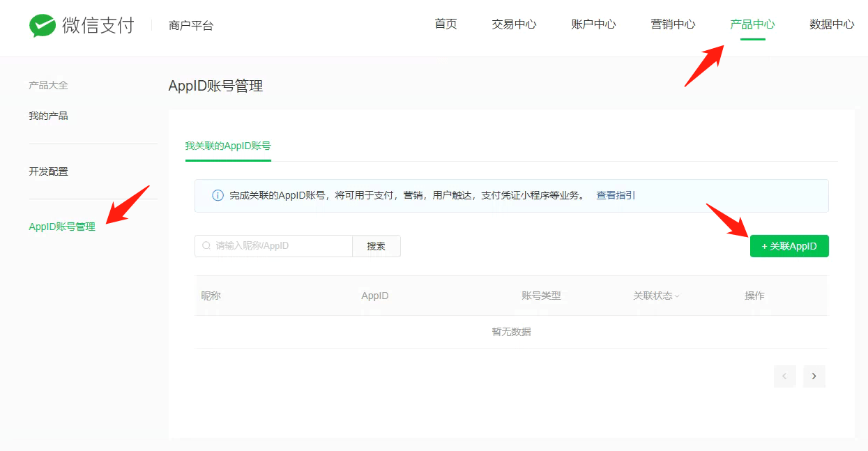The image size is (868, 451).
Task: Select the 我关联的AppID账号 tab
Action: 228,146
